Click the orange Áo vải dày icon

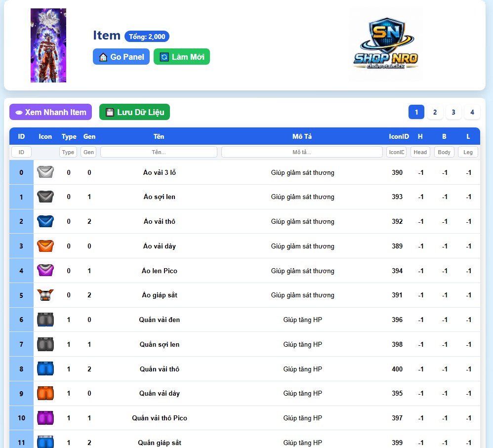pyautogui.click(x=45, y=246)
